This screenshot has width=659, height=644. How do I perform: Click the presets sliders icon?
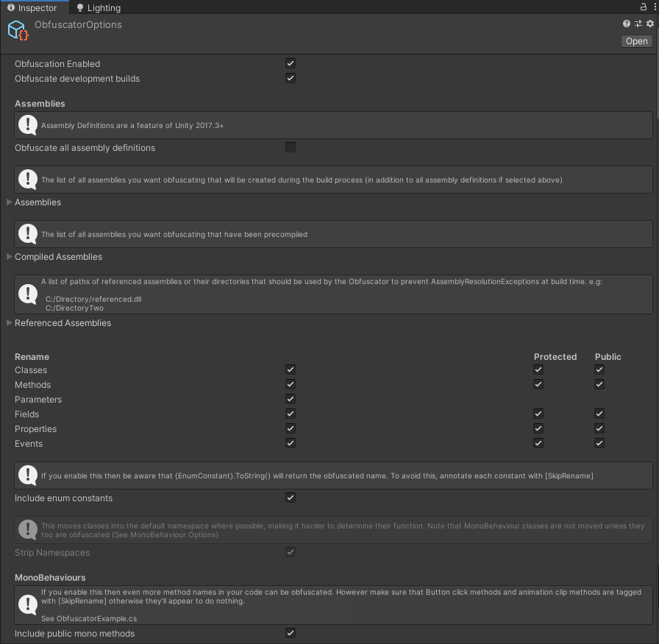click(x=638, y=23)
